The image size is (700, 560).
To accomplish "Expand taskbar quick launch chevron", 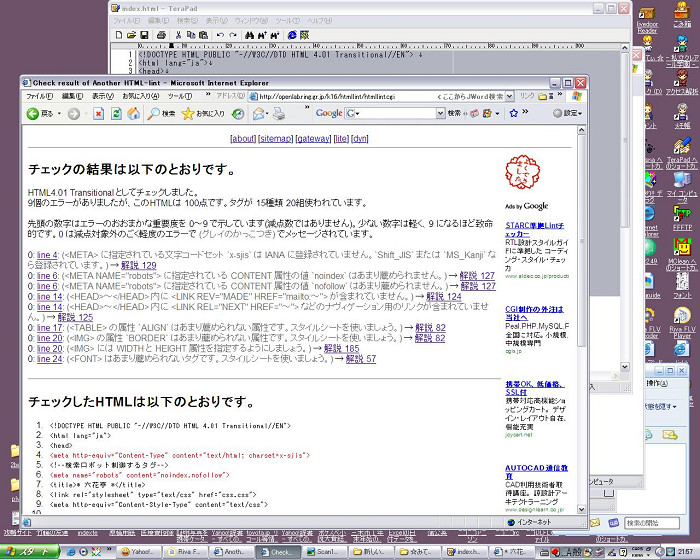I will [108, 550].
